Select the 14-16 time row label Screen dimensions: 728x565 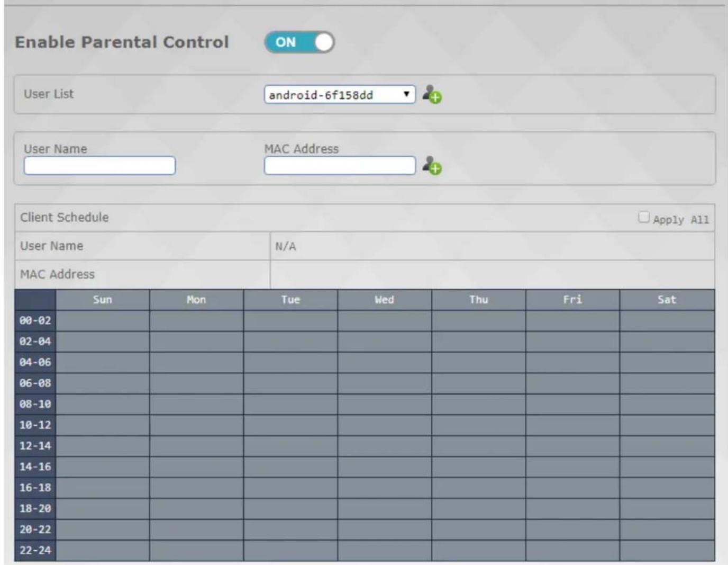35,467
